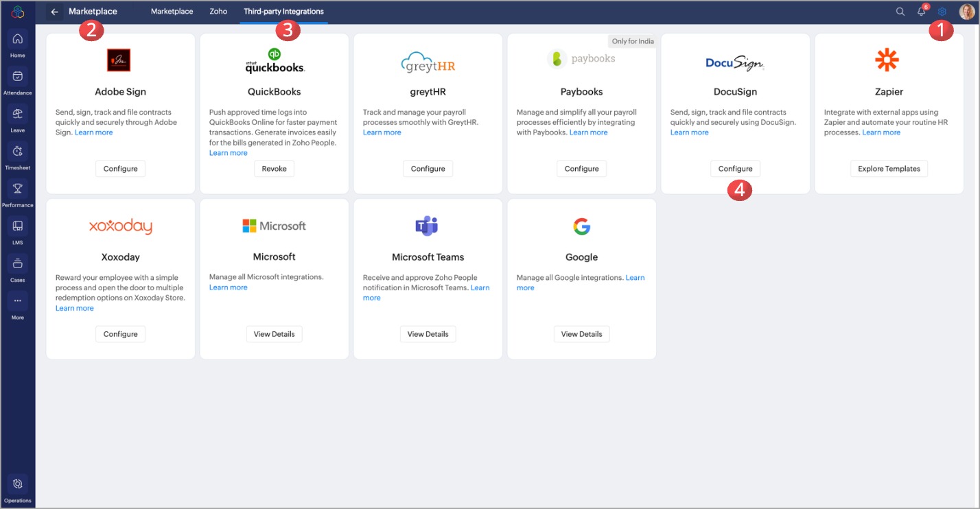This screenshot has height=509, width=980.
Task: Click the Google logo icon
Action: (x=582, y=226)
